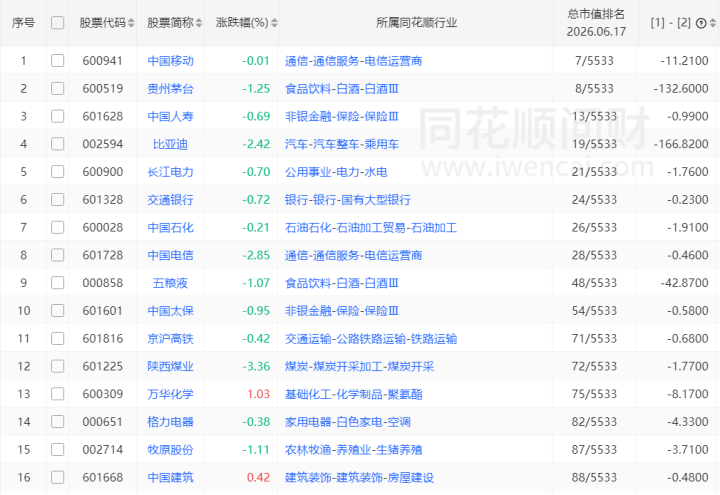Screen dimensions: 720x495
Task: Tick the 交通银行 row checkbox
Action: tap(57, 200)
